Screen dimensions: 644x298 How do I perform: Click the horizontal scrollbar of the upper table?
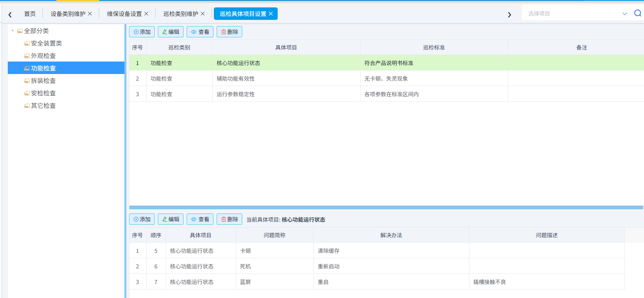386,208
